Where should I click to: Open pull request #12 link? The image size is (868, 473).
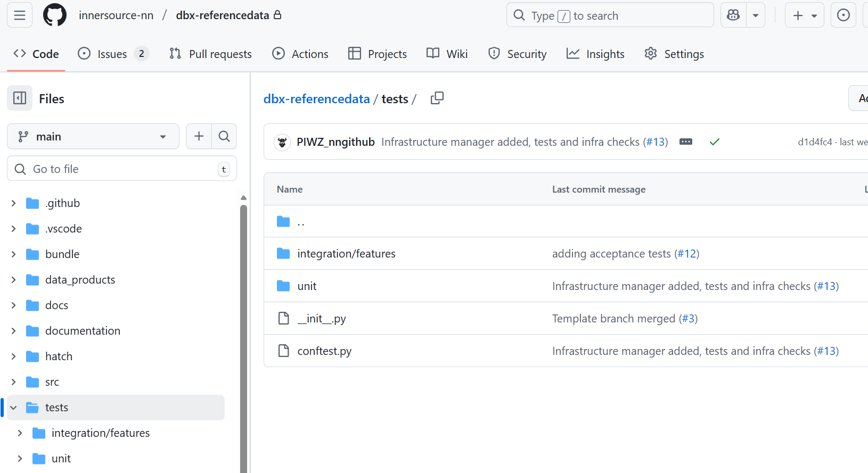[x=687, y=254]
